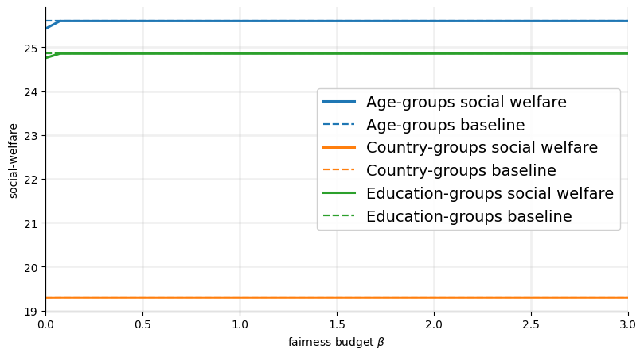Click the y-axis tick label 19
This screenshot has width=644, height=357.
[x=32, y=311]
